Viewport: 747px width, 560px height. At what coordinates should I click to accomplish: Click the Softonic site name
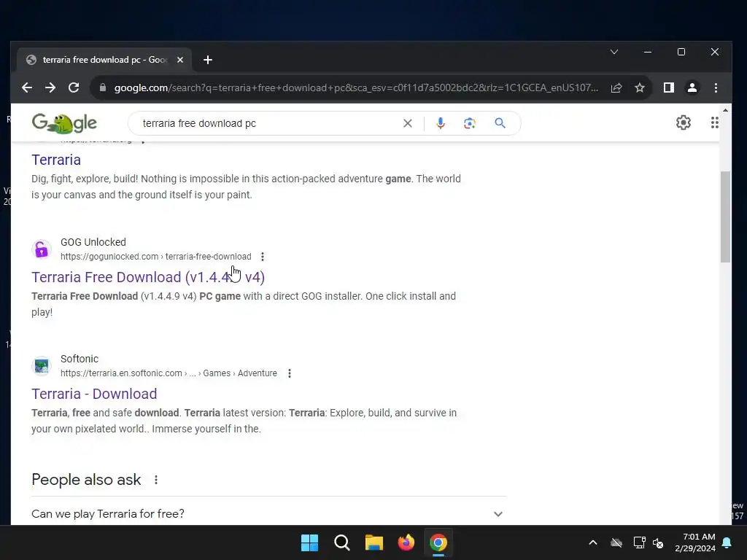click(80, 359)
